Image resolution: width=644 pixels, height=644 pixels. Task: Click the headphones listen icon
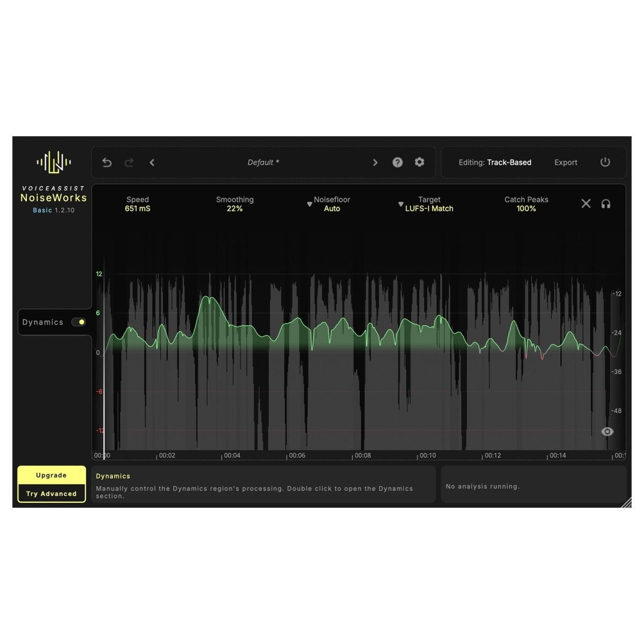pyautogui.click(x=606, y=204)
